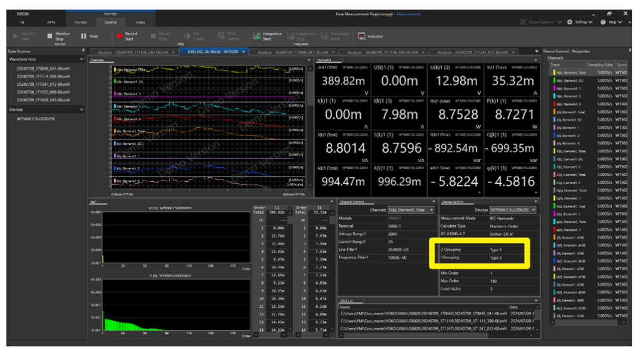Viewport: 644px width, 353px height.
Task: Open the Indicator tool
Action: click(370, 36)
